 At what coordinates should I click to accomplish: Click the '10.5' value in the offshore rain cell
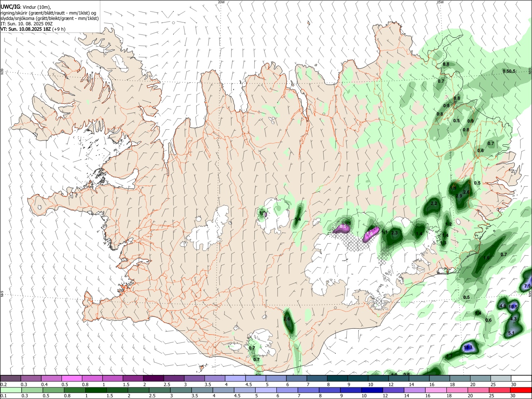point(513,307)
